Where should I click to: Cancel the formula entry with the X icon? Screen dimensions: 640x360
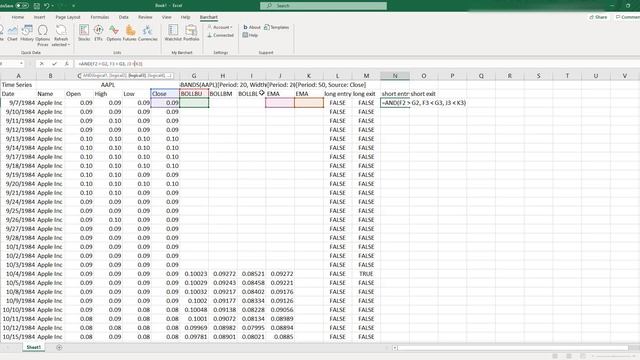(x=42, y=64)
